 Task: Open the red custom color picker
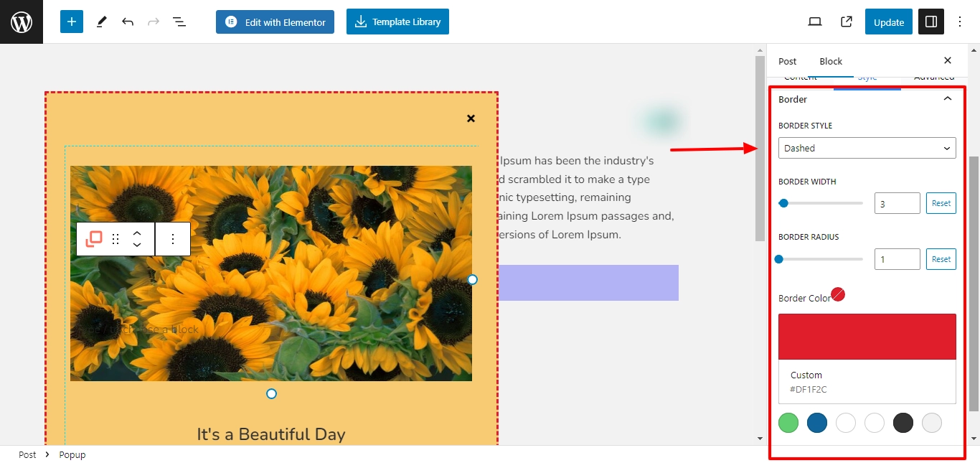point(867,337)
